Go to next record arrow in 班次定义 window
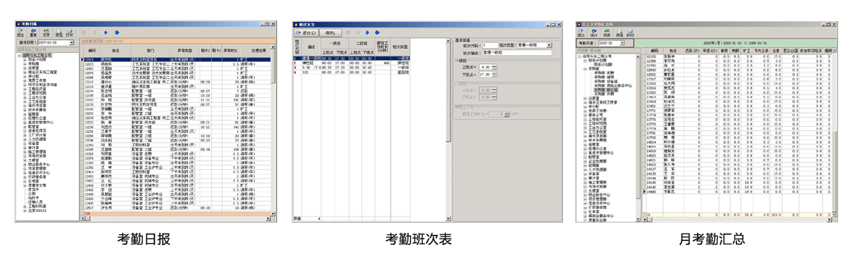The width and height of the screenshot is (868, 260). [x=368, y=33]
